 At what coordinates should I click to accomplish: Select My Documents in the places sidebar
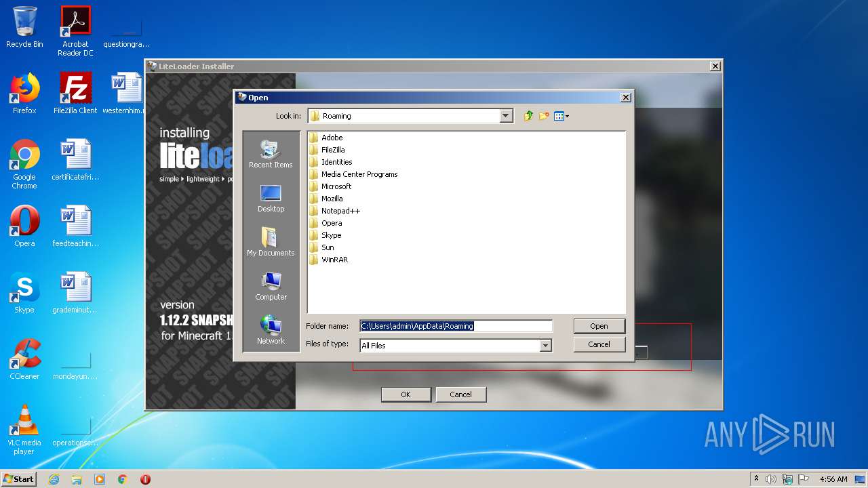pos(271,242)
